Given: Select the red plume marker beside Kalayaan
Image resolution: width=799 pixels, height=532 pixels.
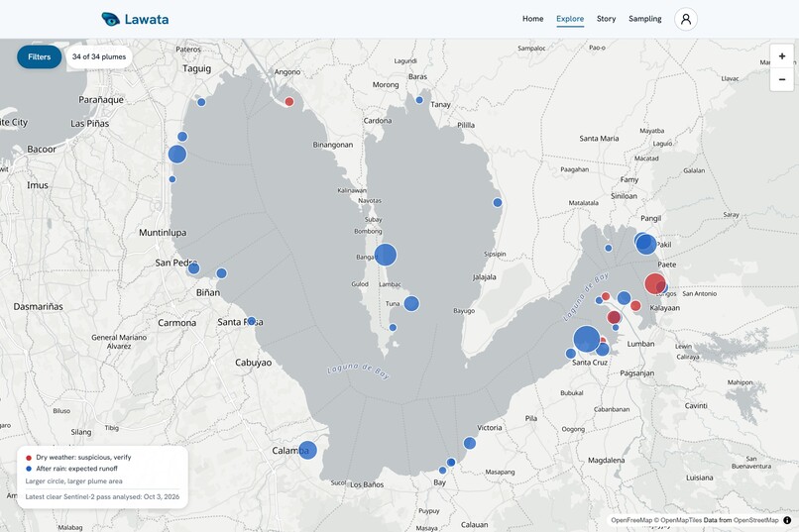Looking at the screenshot, I should tap(635, 305).
